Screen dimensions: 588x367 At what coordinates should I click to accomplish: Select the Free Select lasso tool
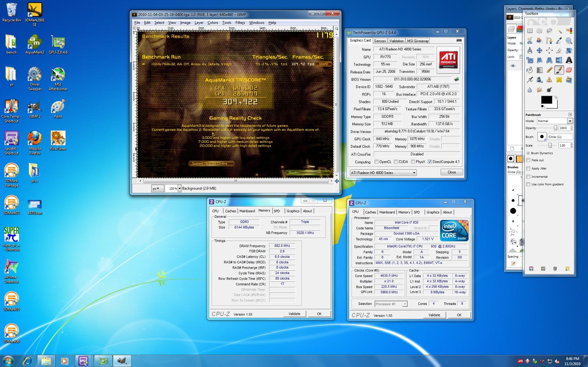click(x=549, y=31)
